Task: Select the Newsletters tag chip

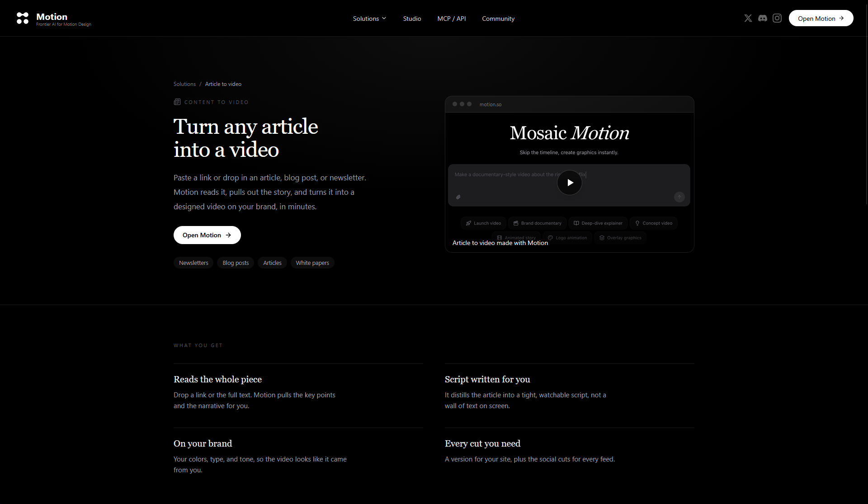Action: [x=193, y=263]
